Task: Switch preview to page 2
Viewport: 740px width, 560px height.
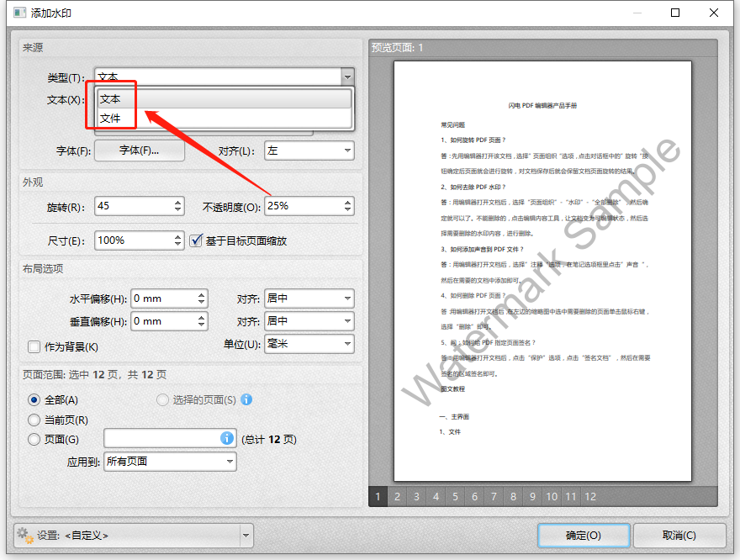Action: point(398,497)
